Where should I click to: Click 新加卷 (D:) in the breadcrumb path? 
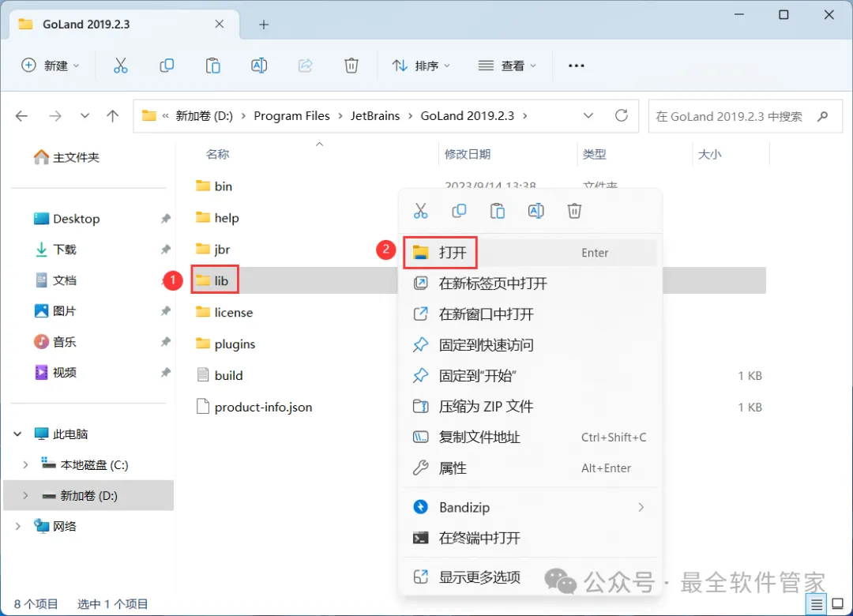(204, 116)
